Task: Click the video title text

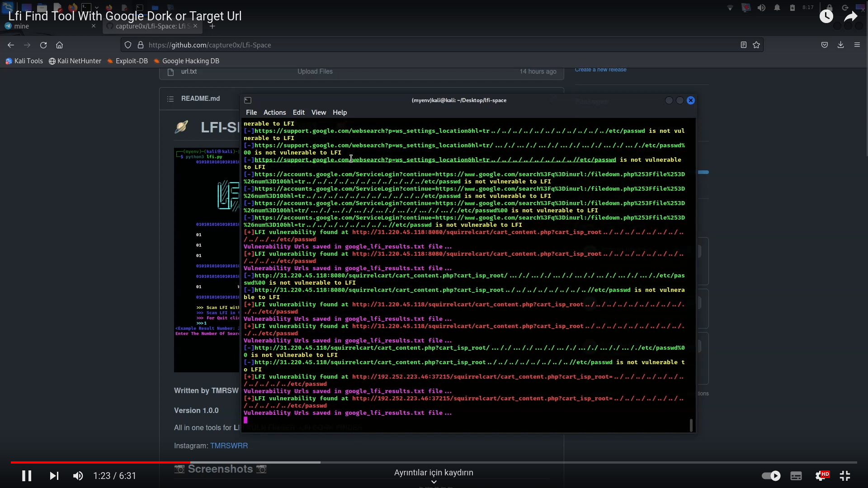Action: point(125,16)
